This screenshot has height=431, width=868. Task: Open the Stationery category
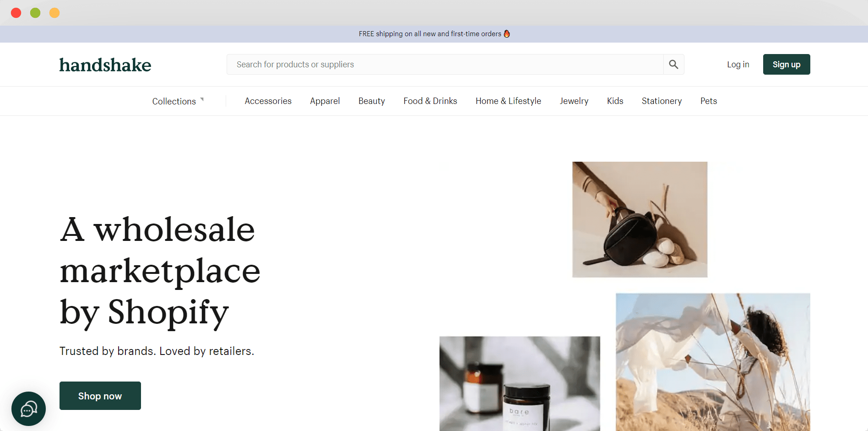coord(662,101)
